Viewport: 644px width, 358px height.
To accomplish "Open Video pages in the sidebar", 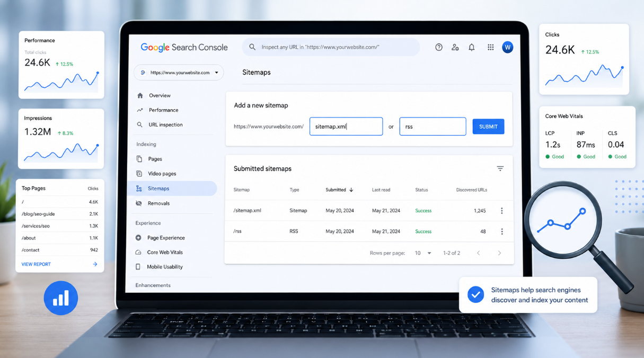I will [162, 174].
